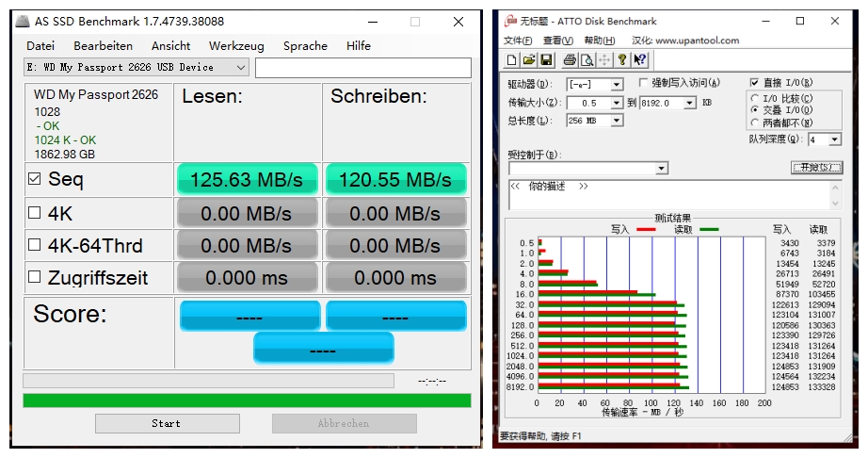
Task: Open the 队列深度(Q) dropdown
Action: (835, 139)
